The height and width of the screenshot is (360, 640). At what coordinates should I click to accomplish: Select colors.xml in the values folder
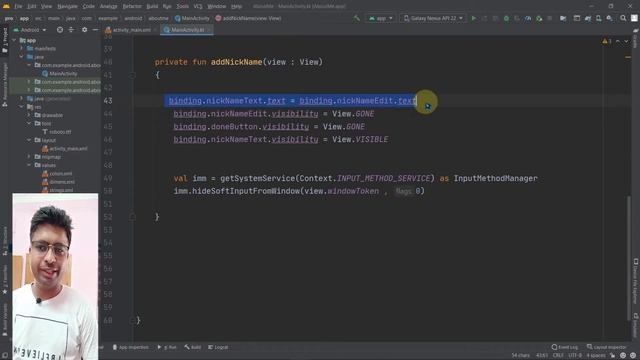57,173
